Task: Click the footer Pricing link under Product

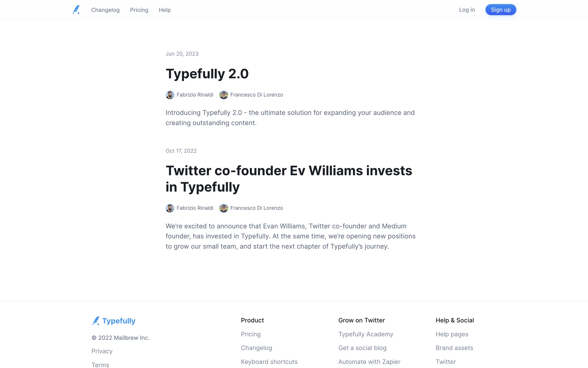Action: click(251, 334)
